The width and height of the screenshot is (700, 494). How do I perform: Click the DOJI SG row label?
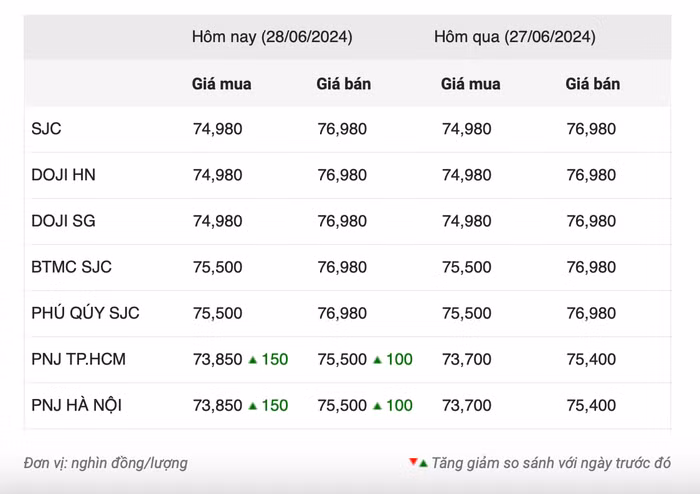click(x=64, y=221)
